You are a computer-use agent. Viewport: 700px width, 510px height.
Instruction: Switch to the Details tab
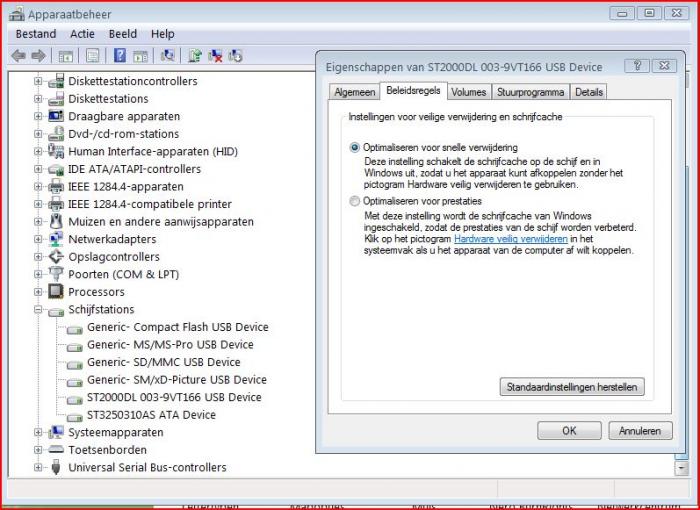tap(589, 92)
